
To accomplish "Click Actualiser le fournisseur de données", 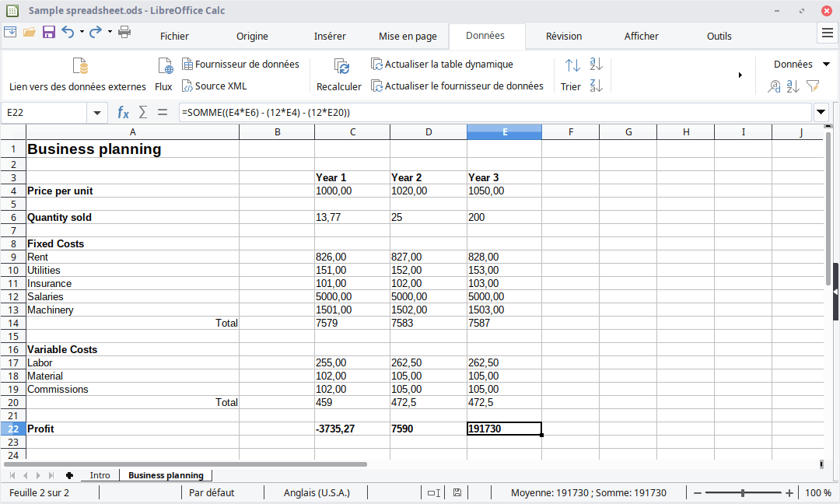I will (x=457, y=86).
